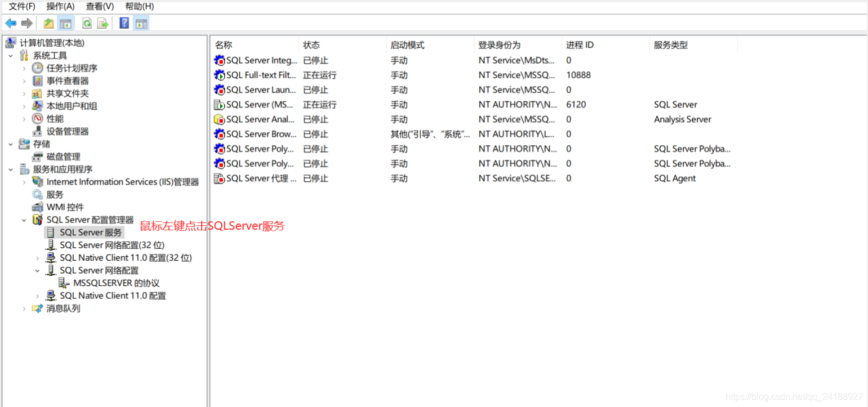Click the 任务计划程序 clock icon
The height and width of the screenshot is (407, 868).
38,68
